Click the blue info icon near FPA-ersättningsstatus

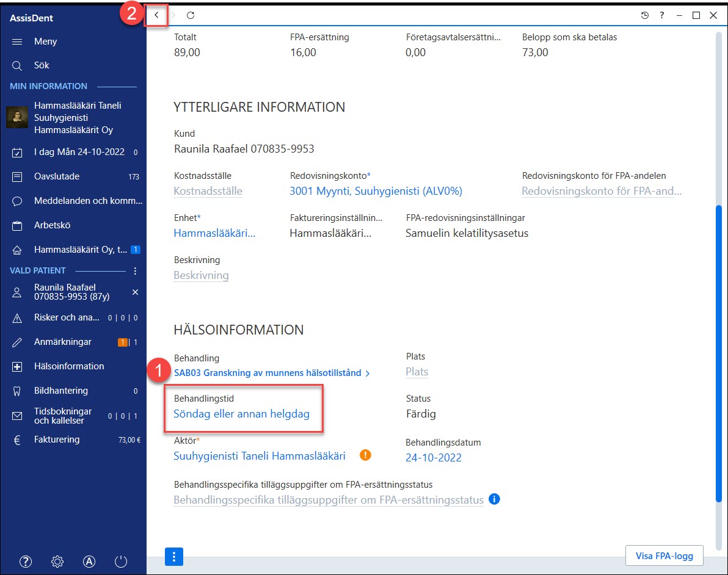[x=495, y=499]
